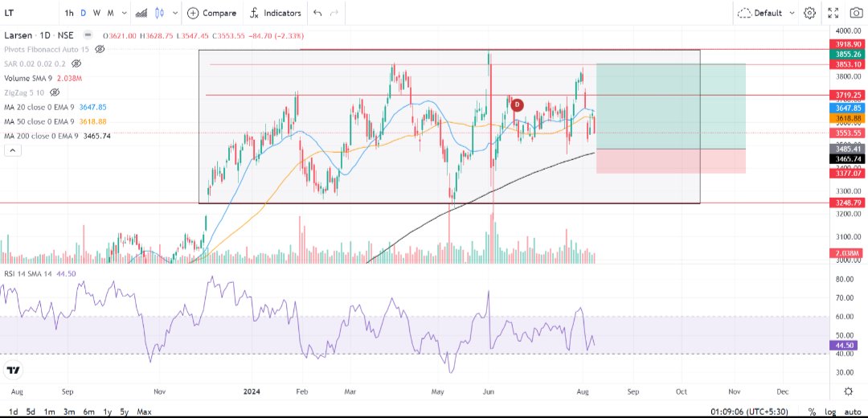Set range to 1y

point(108,412)
